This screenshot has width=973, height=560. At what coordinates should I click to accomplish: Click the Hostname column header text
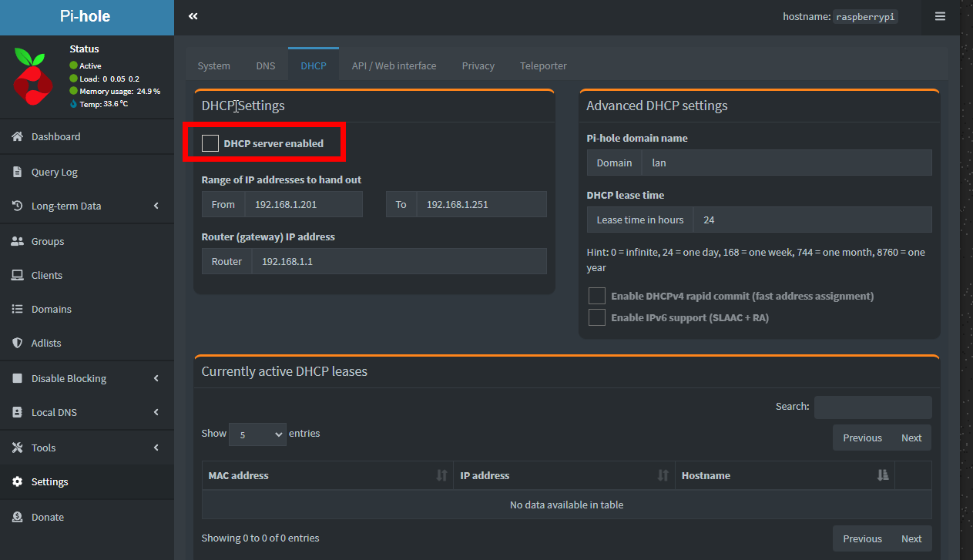tap(706, 475)
